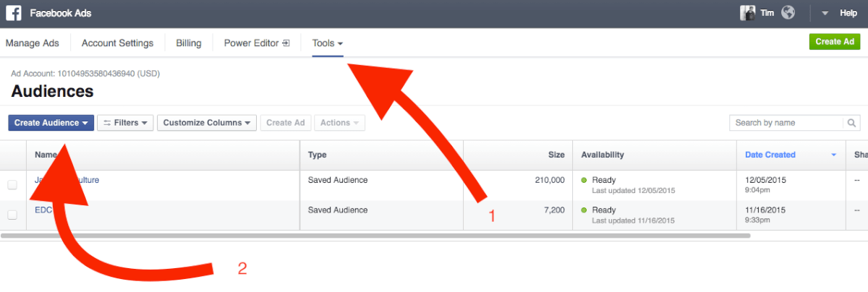Viewport: 868px width, 292px height.
Task: Open account dropdown arrow beside Help
Action: pyautogui.click(x=825, y=13)
